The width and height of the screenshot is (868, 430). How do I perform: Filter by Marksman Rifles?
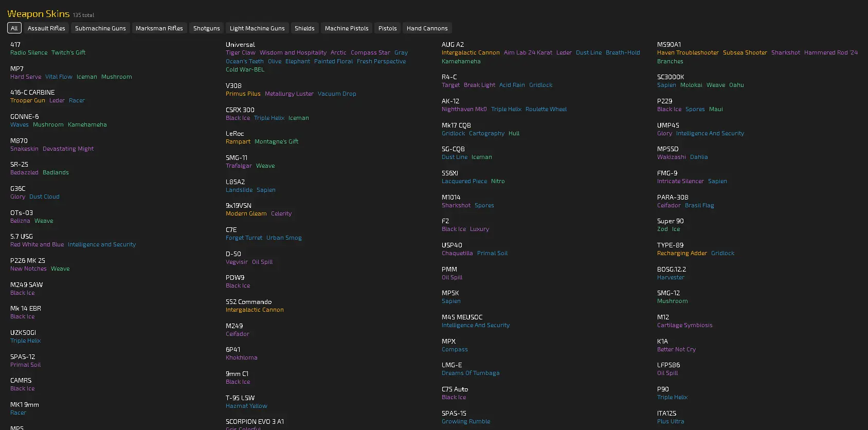(159, 28)
